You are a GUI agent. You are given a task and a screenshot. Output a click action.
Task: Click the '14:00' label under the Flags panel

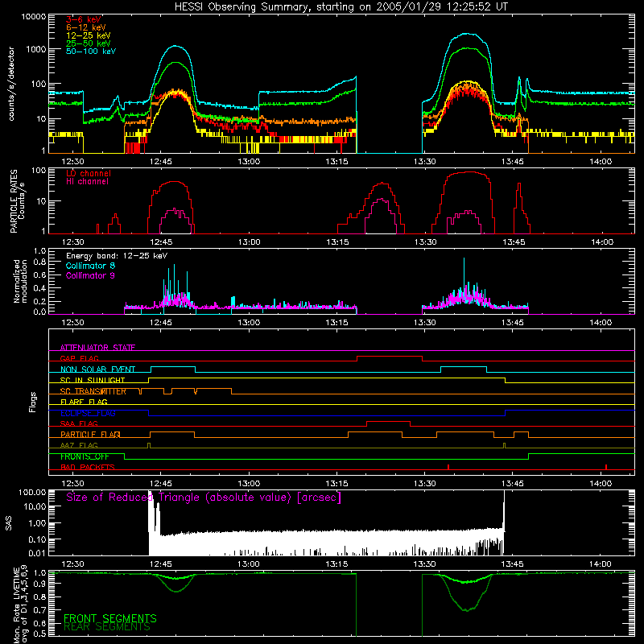click(601, 484)
